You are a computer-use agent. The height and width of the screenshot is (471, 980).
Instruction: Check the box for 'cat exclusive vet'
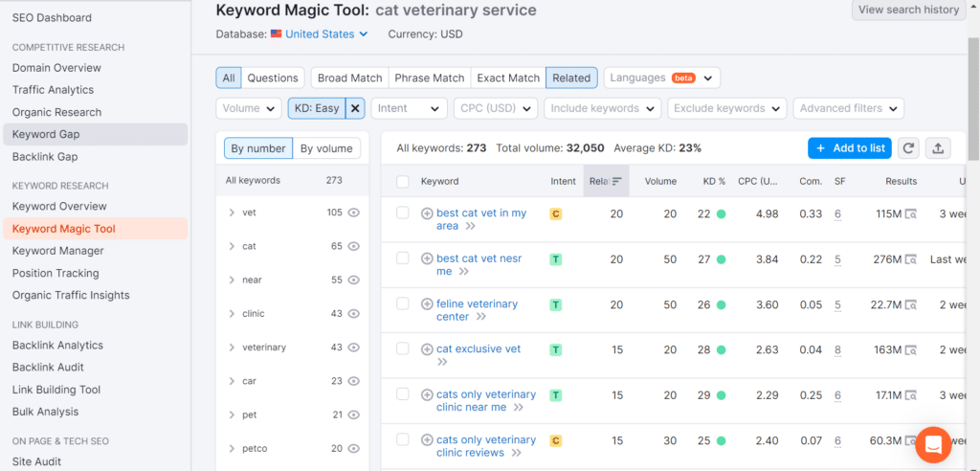point(403,348)
